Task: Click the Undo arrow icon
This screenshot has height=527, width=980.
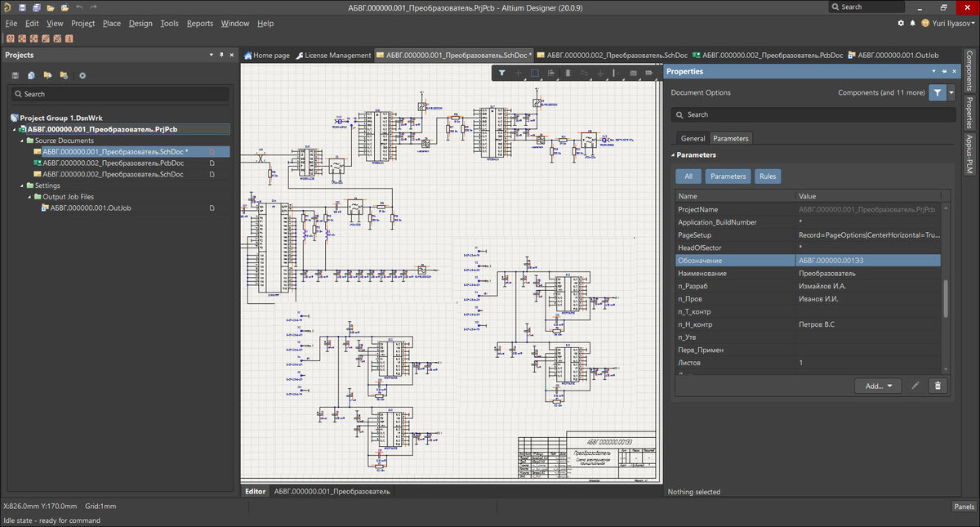Action: [78, 7]
